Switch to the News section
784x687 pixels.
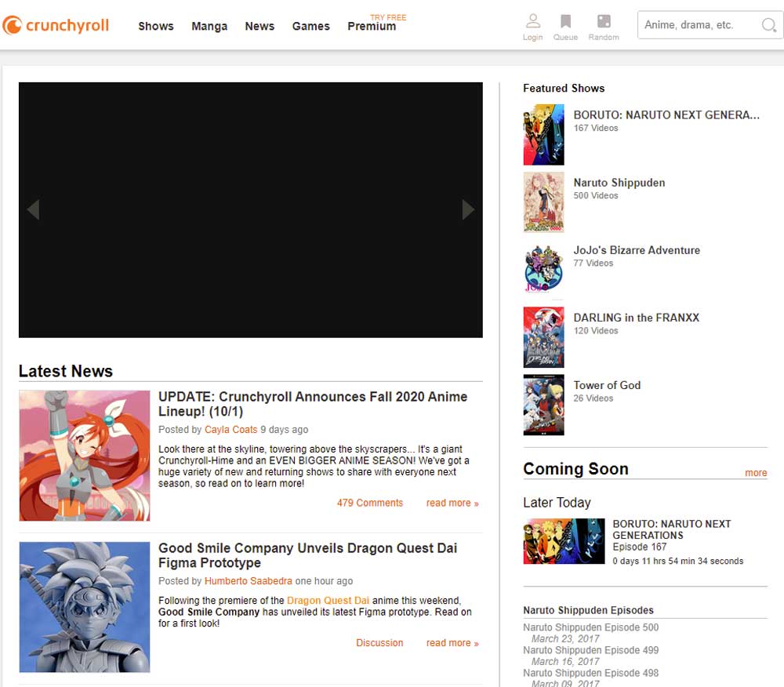coord(260,26)
